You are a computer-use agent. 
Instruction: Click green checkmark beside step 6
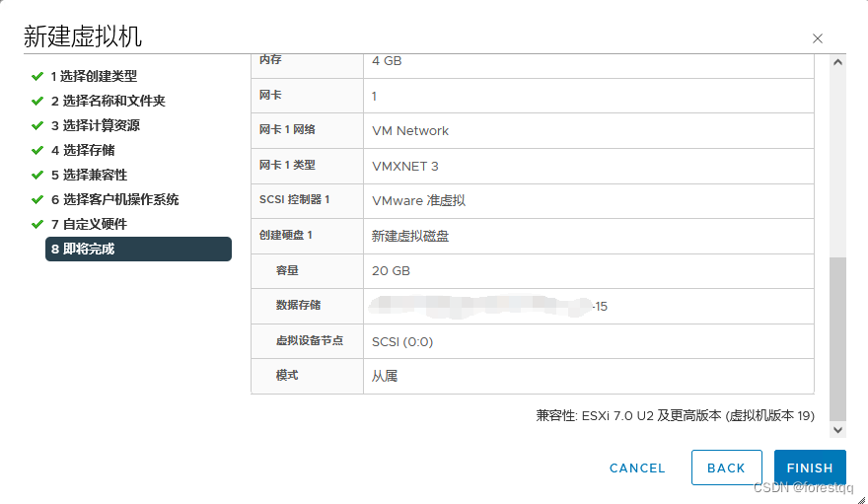coord(37,199)
